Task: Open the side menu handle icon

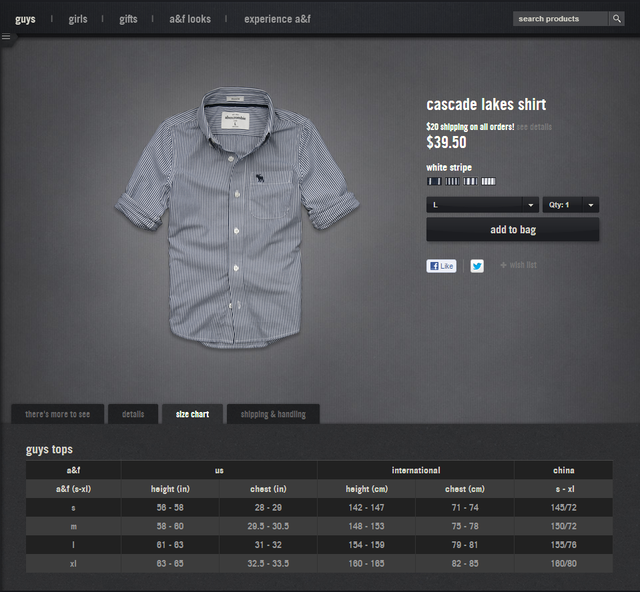Action: click(6, 37)
